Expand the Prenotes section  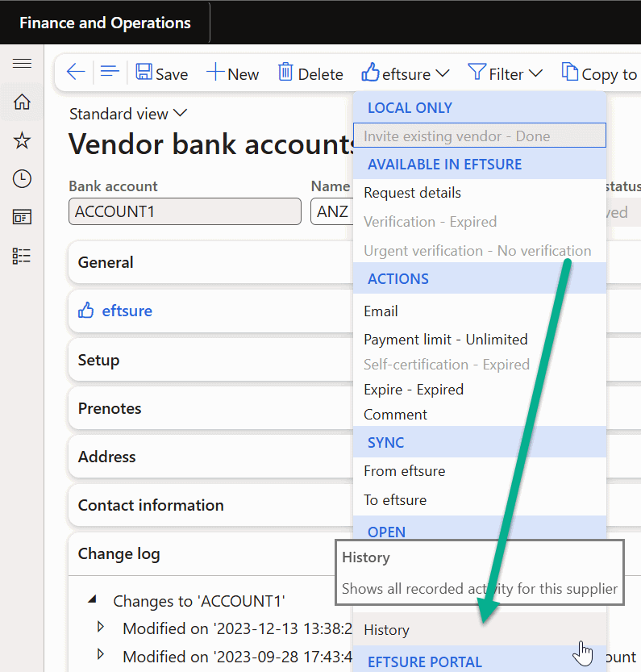[x=210, y=408]
